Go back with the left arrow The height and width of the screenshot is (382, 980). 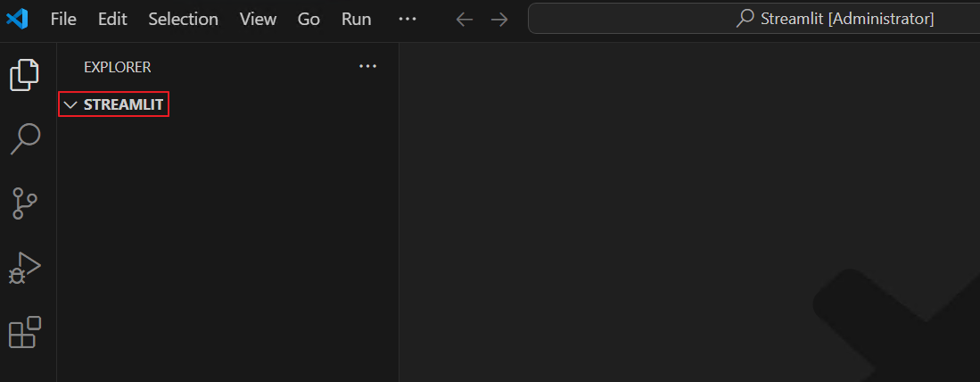pyautogui.click(x=465, y=20)
